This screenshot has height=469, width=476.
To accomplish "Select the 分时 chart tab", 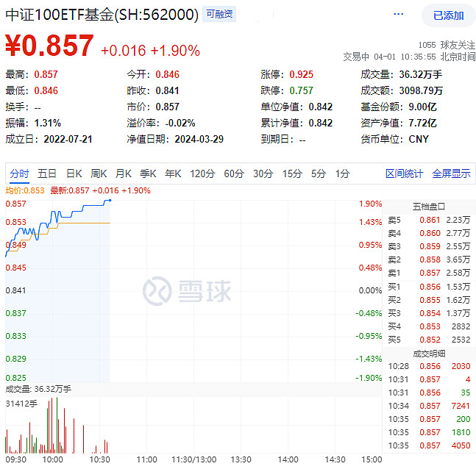I will point(19,173).
